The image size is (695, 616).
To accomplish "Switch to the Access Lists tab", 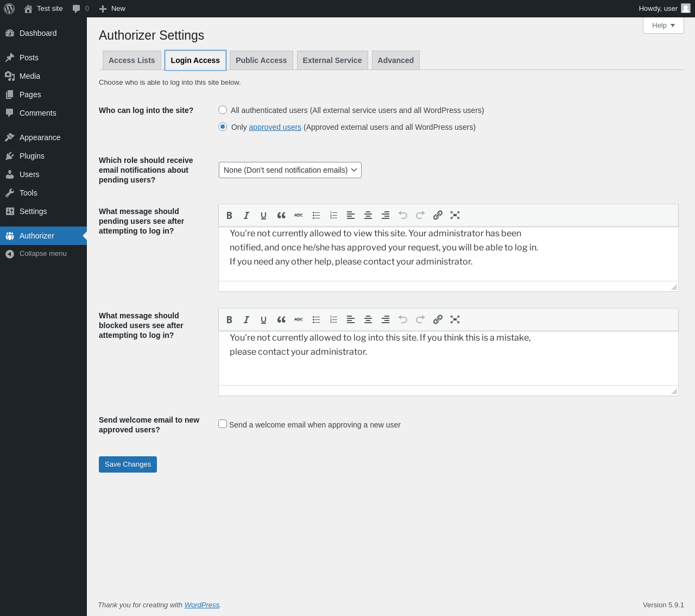I will [x=132, y=60].
